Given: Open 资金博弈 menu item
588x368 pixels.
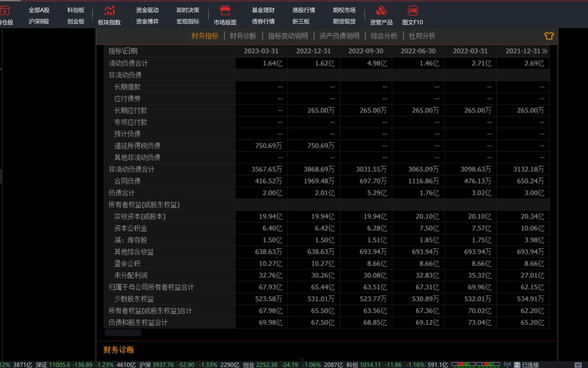Looking at the screenshot, I should click(147, 21).
